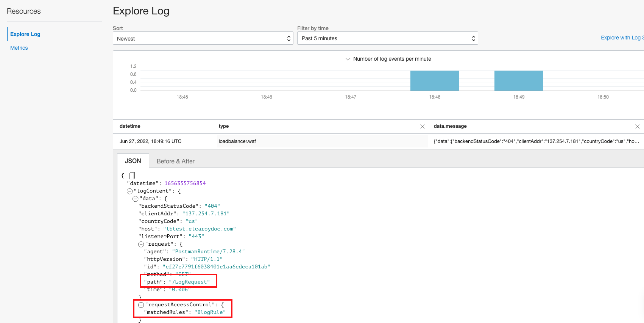Click the backendStatusCode value "404"
The image size is (644, 323).
pos(212,206)
